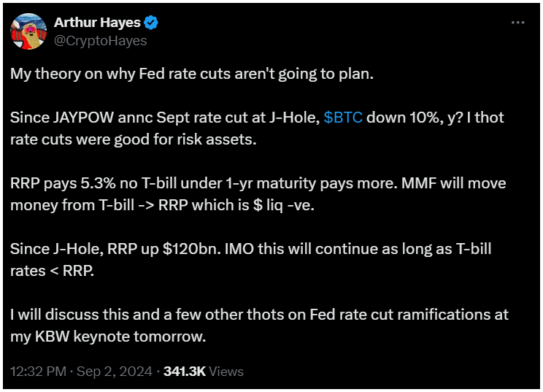Click the Sep 2, 2024 date
Viewport: 543px width, 392px height.
[115, 372]
